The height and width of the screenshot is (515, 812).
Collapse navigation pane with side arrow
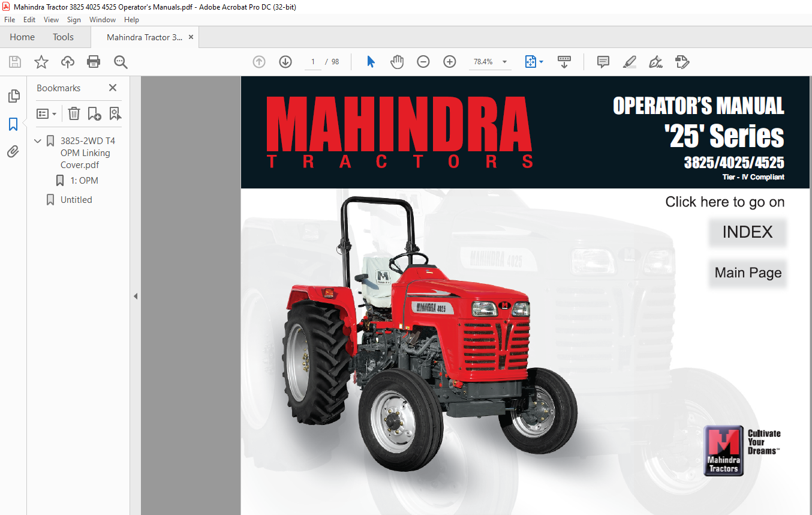click(136, 296)
